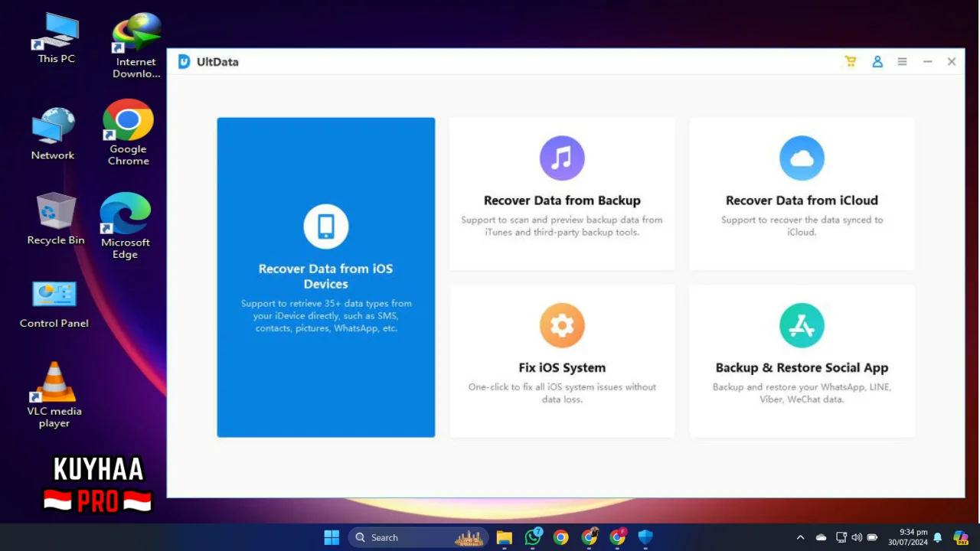
Task: Choose Fix iOS System heading
Action: tap(562, 367)
